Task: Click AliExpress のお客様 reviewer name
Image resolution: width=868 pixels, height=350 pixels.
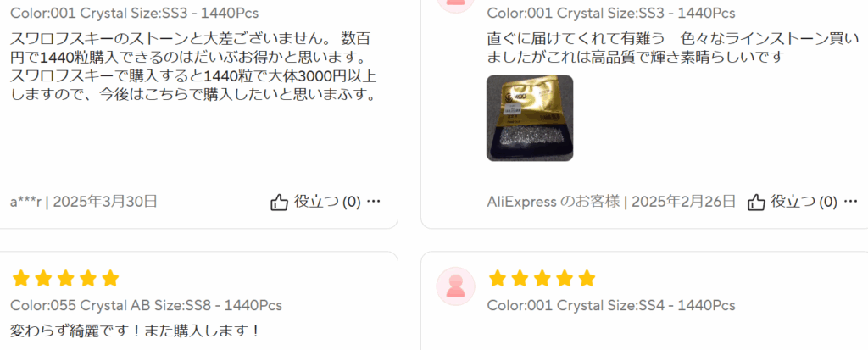Action: coord(554,202)
